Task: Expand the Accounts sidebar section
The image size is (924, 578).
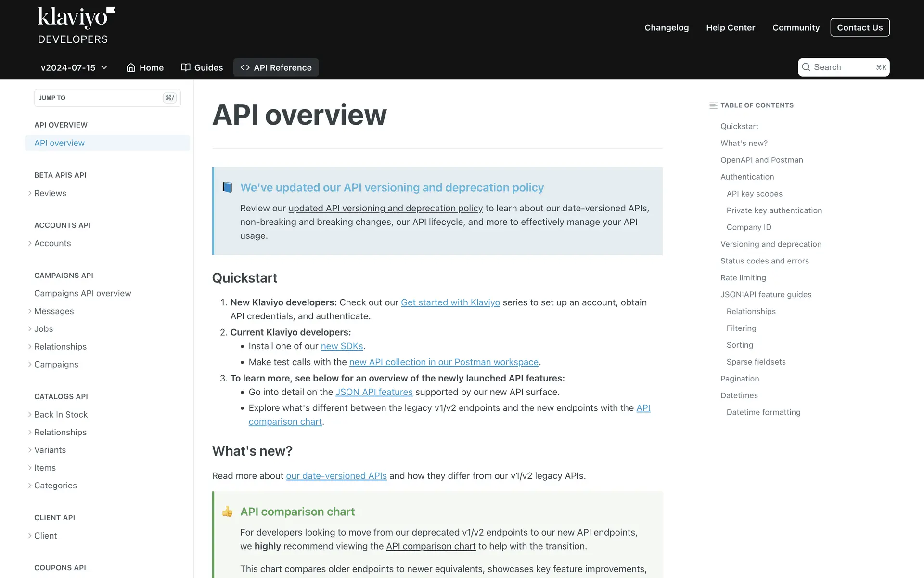Action: tap(30, 243)
